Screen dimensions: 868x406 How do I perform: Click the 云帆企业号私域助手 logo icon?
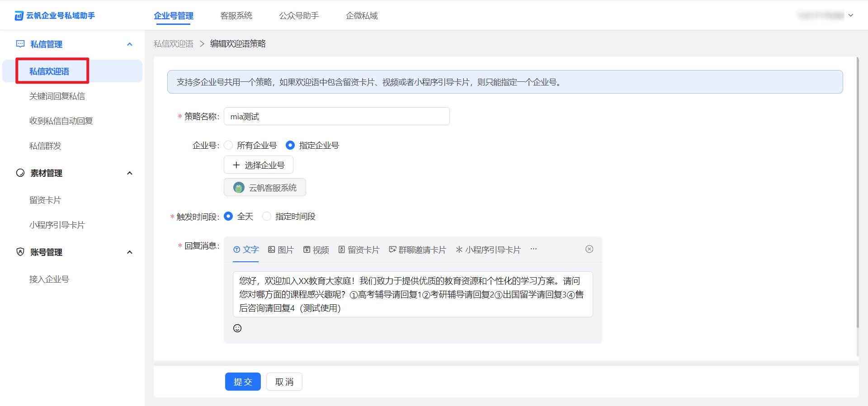(x=19, y=16)
